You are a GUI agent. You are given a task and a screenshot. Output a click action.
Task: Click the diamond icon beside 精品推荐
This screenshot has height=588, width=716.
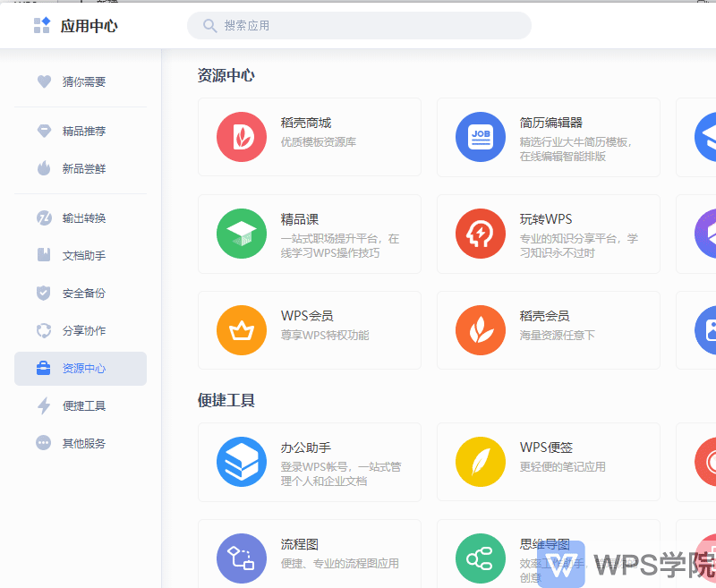[44, 131]
